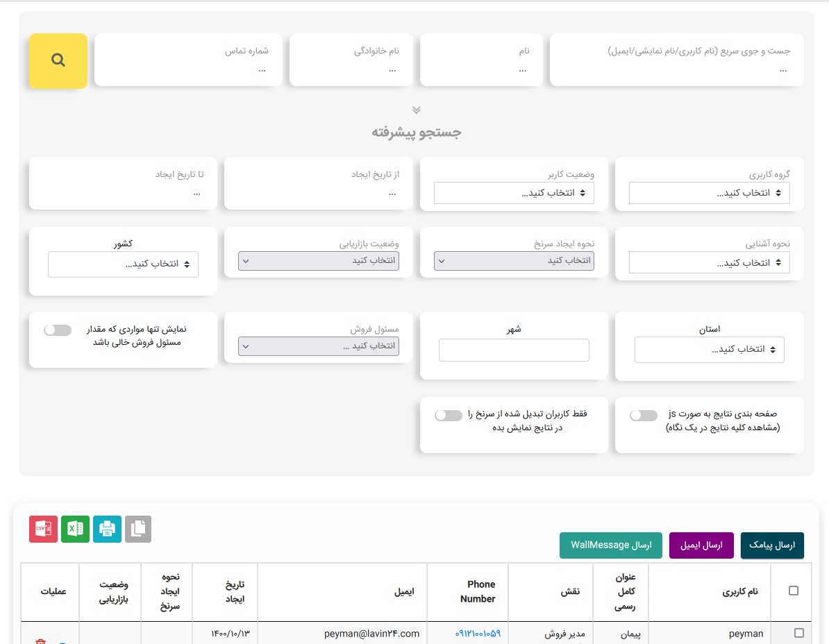Check the select-all checkbox in table header
Viewport: 829px width, 644px height.
(x=794, y=591)
